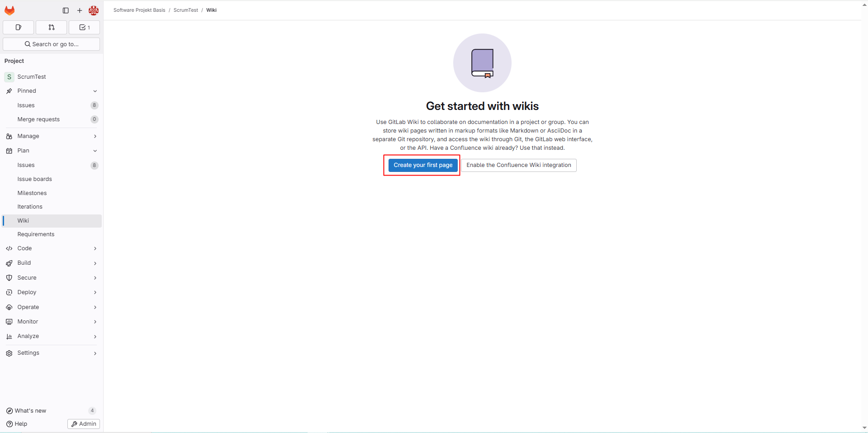Open the to-do list icon button

84,28
